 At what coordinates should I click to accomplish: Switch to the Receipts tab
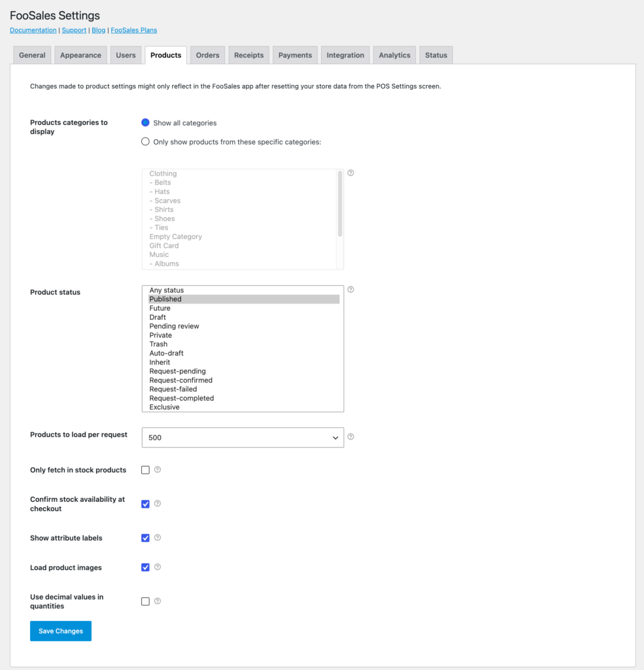click(x=249, y=55)
